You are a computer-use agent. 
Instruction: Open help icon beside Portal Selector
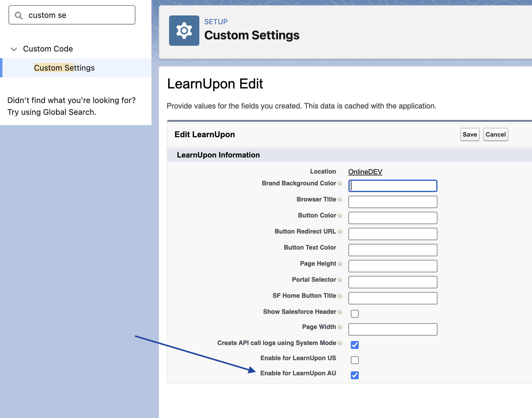(x=340, y=280)
